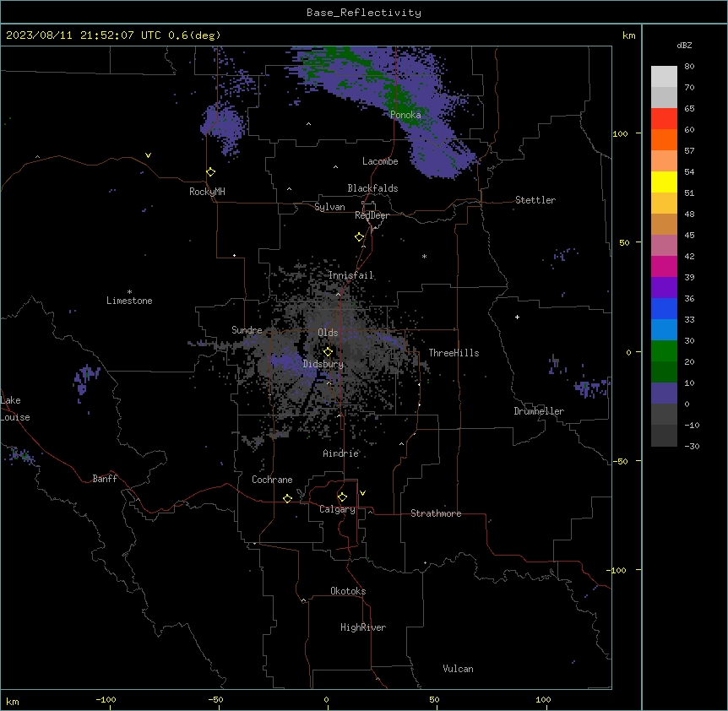Click the Innisfail city label

(x=350, y=275)
